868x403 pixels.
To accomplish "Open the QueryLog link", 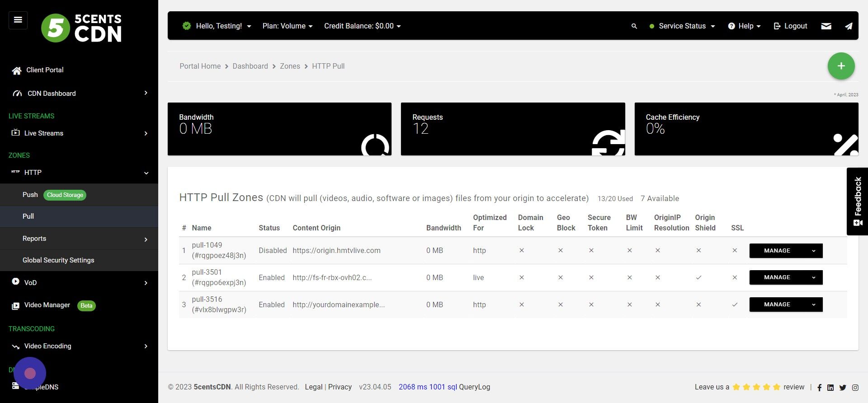I will click(x=474, y=387).
